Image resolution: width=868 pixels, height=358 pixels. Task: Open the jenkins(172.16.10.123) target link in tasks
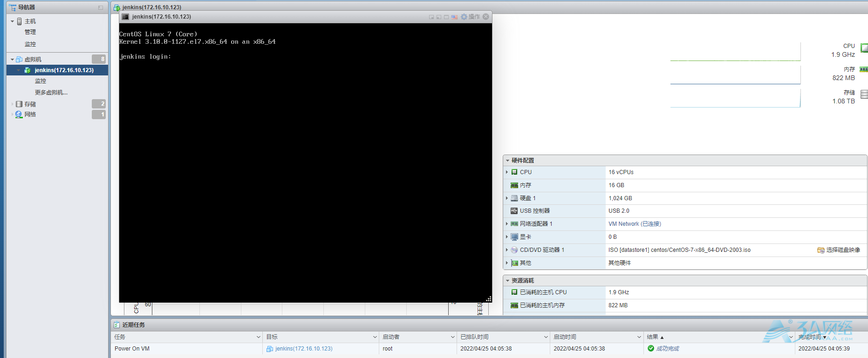(x=304, y=349)
